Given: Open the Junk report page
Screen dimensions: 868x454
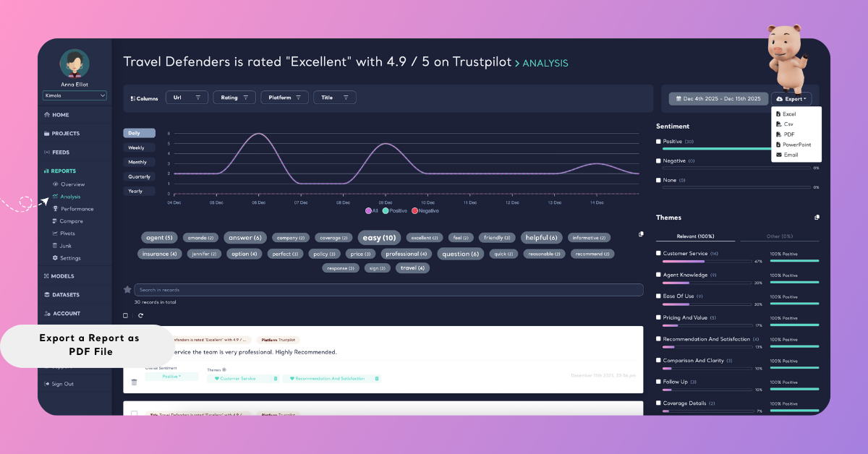Looking at the screenshot, I should (x=61, y=246).
